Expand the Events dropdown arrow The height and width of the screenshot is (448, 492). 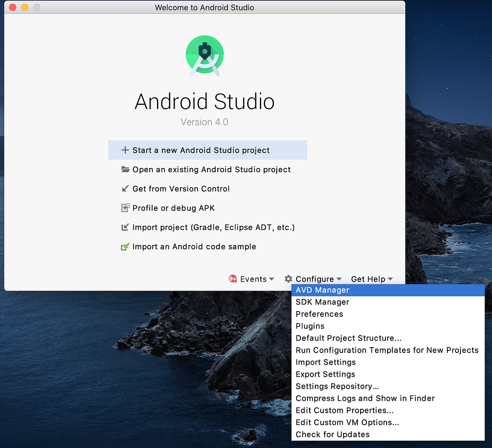point(271,279)
